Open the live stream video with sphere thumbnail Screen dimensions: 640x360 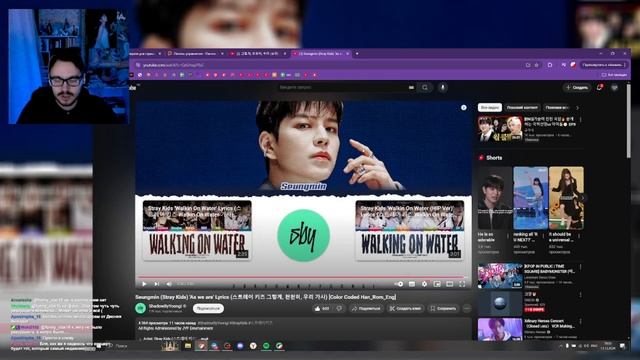coord(500,303)
